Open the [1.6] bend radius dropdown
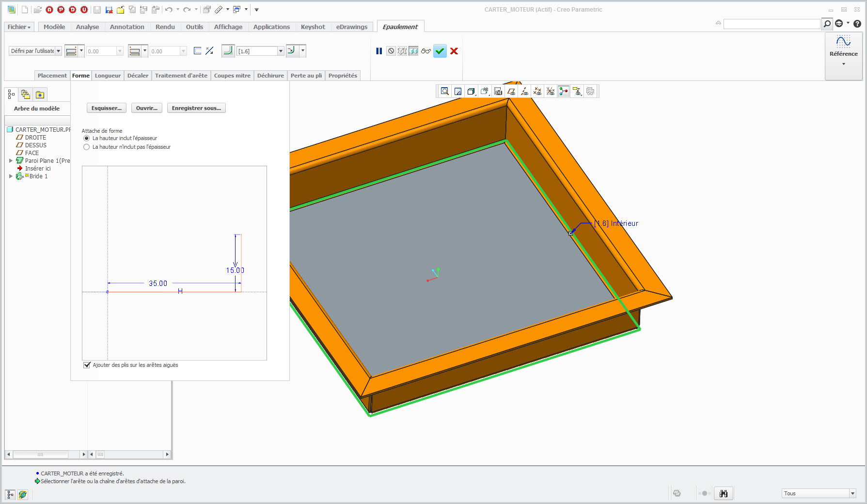The width and height of the screenshot is (867, 504). click(x=281, y=51)
